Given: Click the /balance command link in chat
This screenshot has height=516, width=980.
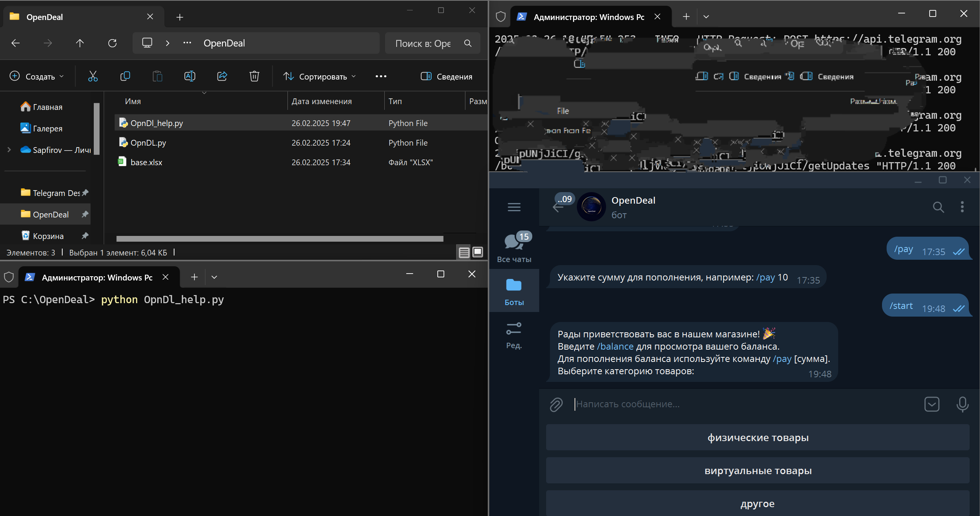Looking at the screenshot, I should point(615,346).
